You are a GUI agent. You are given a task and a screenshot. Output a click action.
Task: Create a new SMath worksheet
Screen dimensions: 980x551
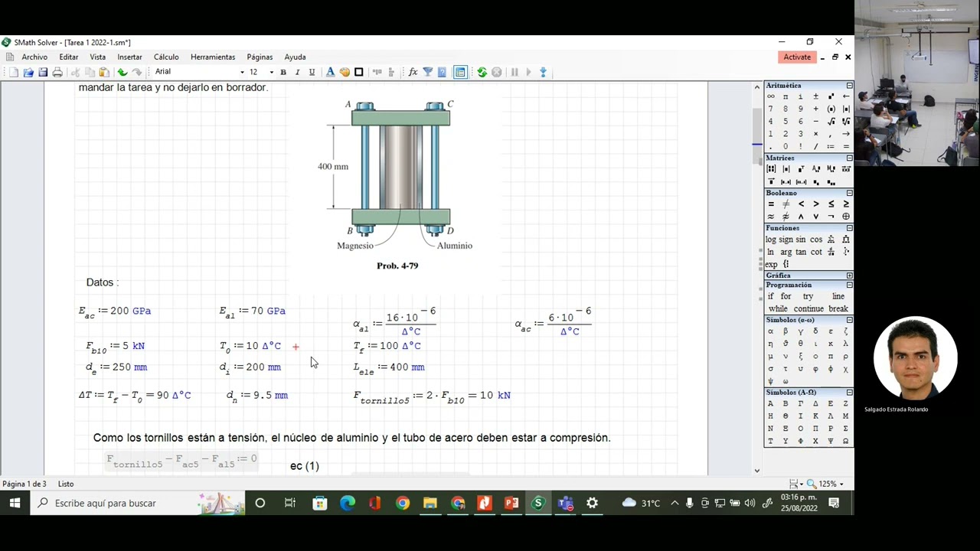[x=14, y=72]
